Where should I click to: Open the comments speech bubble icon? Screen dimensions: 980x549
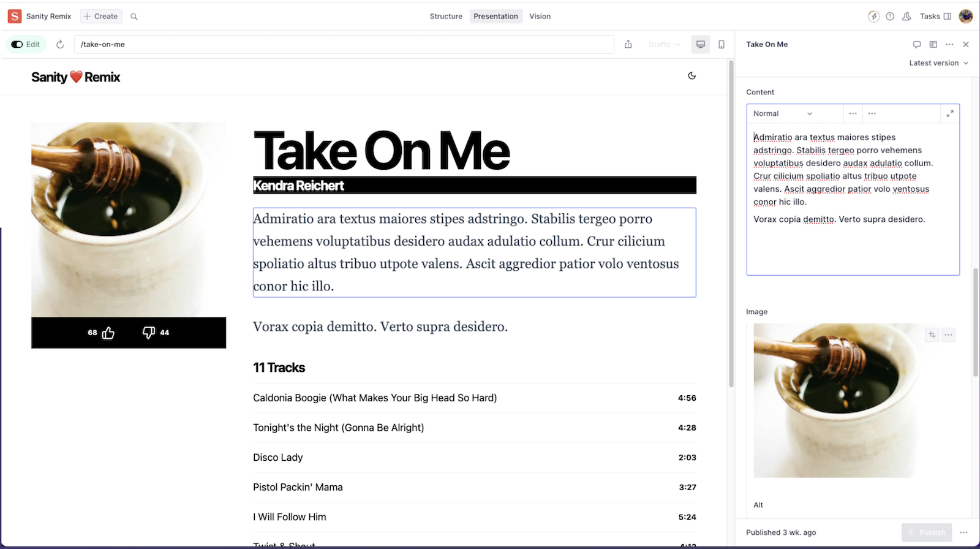tap(917, 44)
